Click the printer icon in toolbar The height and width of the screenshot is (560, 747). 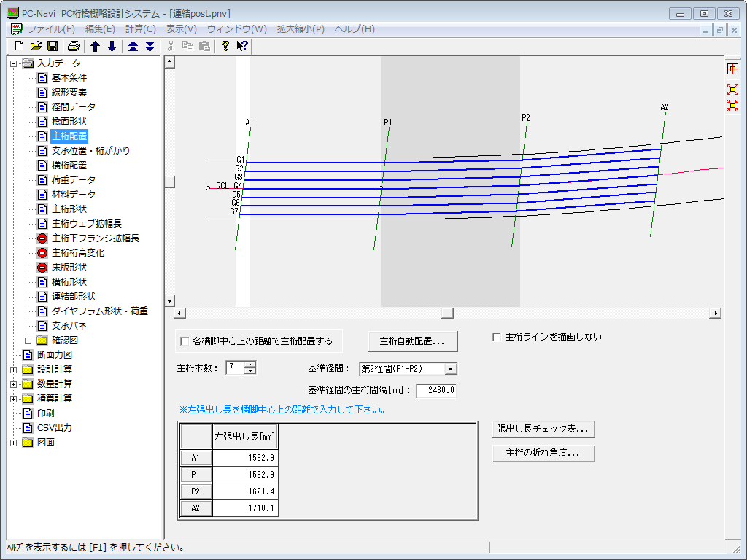coord(74,46)
